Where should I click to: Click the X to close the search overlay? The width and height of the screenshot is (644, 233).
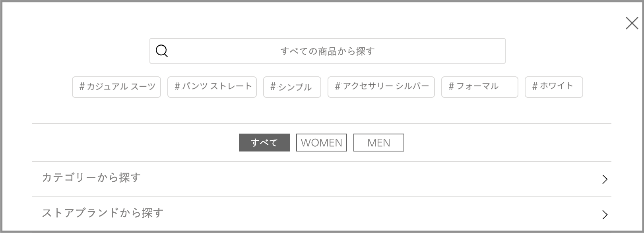[632, 23]
